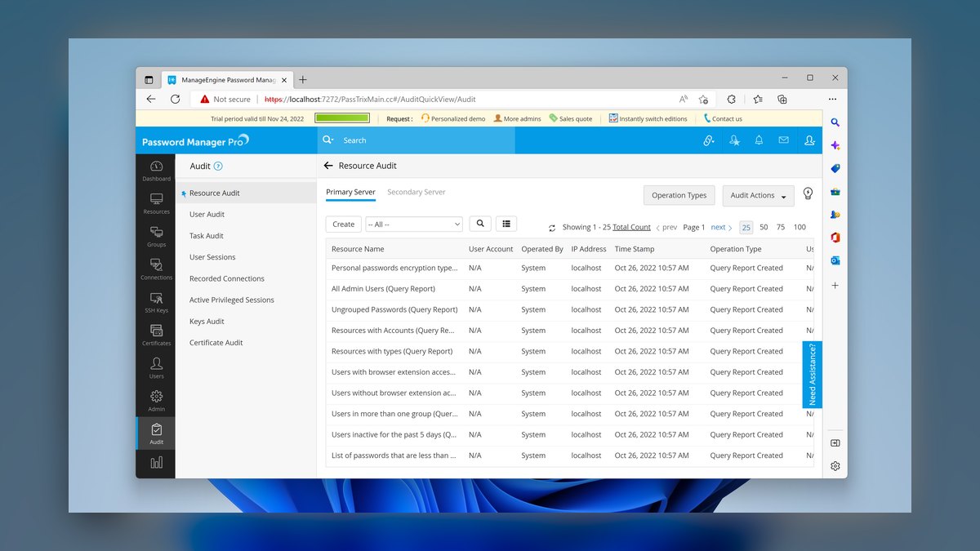Show 75 rows per page
Image resolution: width=980 pixels, height=551 pixels.
781,228
